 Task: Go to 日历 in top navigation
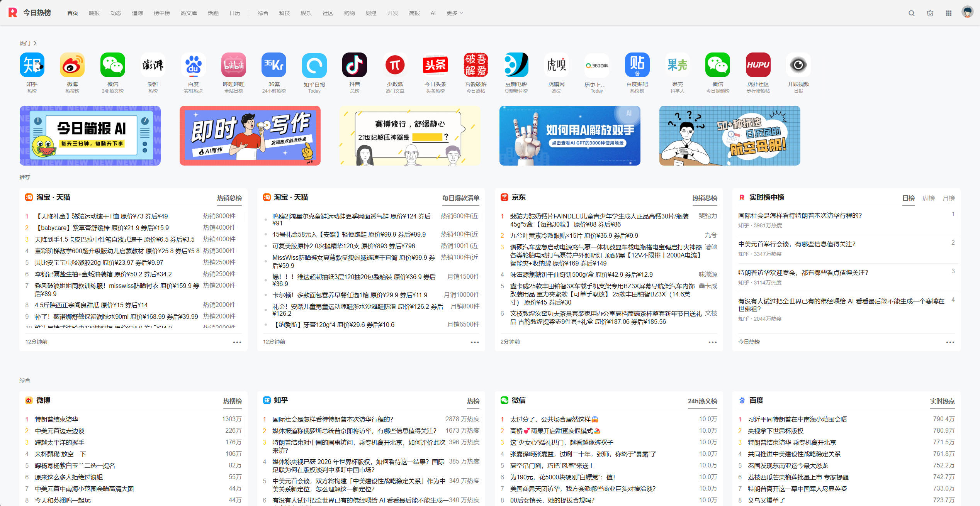tap(235, 13)
